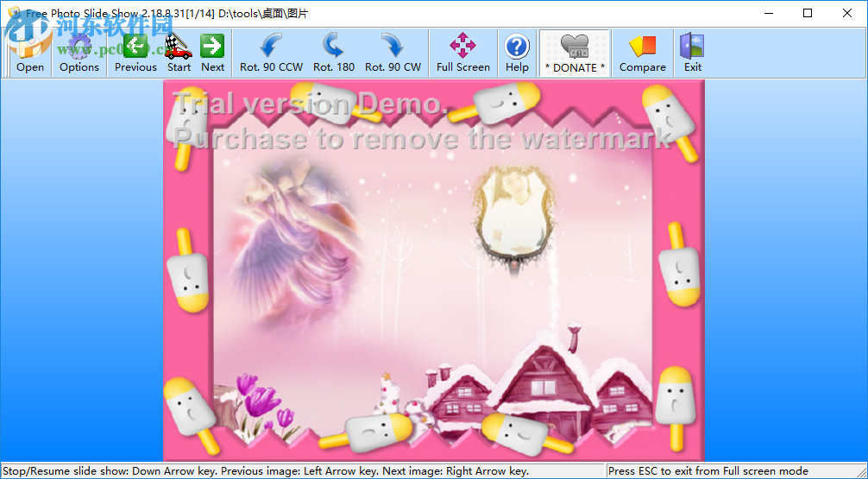Click the status bar keyboard shortcuts text
This screenshot has height=479, width=868.
coord(267,471)
